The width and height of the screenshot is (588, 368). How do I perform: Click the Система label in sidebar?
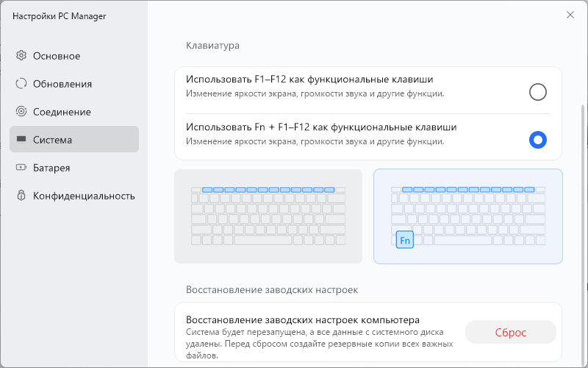click(x=52, y=140)
